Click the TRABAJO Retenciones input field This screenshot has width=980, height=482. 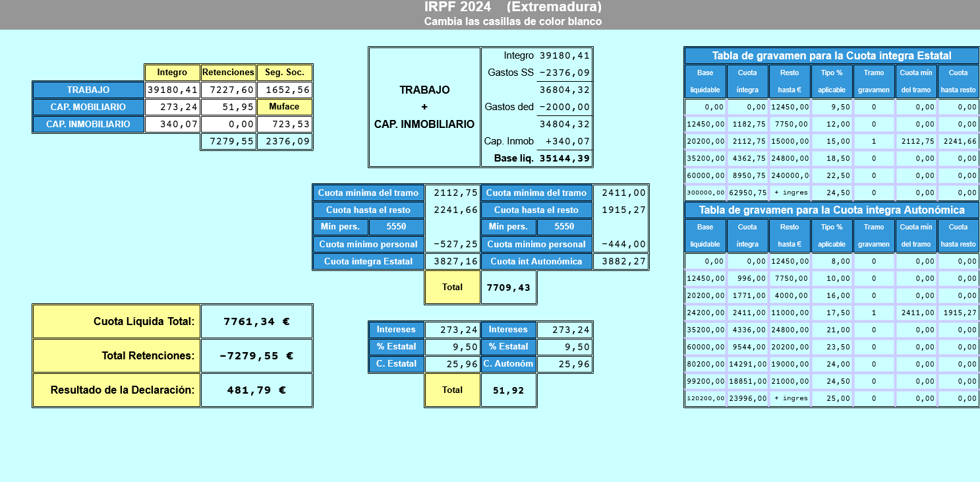(228, 90)
